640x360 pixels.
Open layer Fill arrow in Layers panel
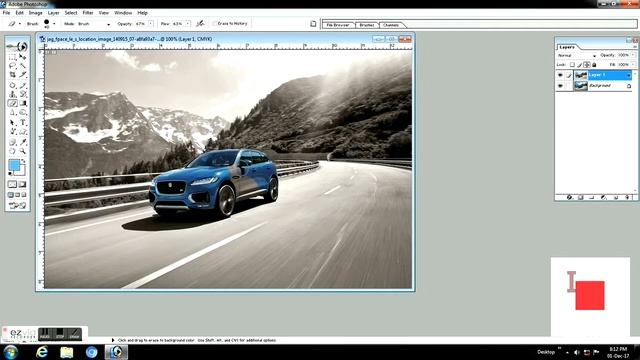pyautogui.click(x=633, y=65)
